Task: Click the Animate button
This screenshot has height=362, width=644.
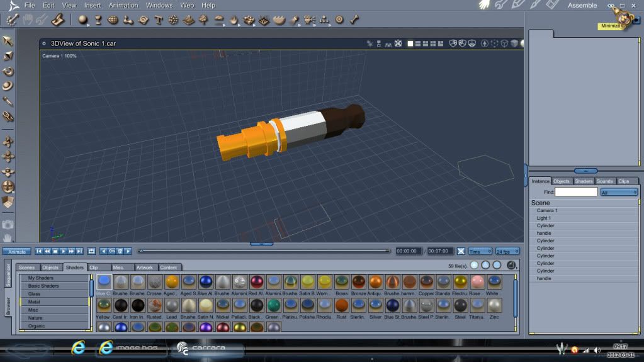Action: tap(17, 251)
